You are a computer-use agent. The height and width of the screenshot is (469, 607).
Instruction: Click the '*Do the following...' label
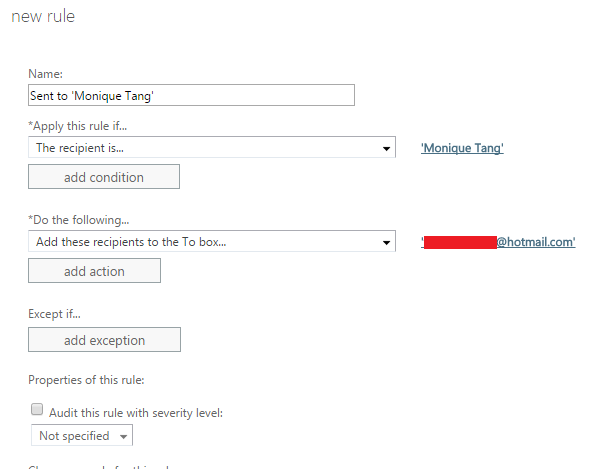tap(79, 220)
